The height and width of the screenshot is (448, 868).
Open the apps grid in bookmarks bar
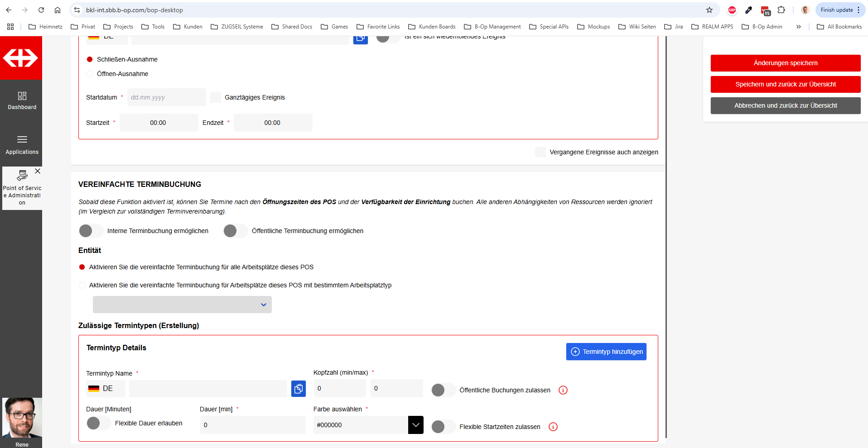(x=10, y=27)
